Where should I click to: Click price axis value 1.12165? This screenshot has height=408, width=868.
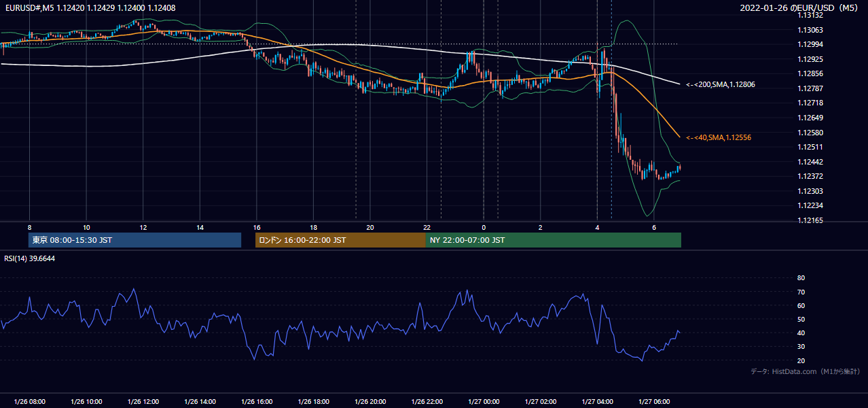point(811,220)
